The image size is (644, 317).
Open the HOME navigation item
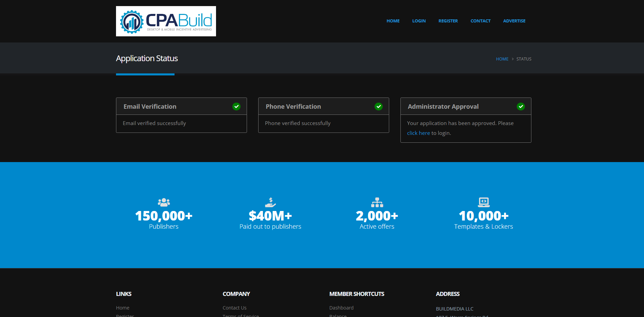coord(393,21)
